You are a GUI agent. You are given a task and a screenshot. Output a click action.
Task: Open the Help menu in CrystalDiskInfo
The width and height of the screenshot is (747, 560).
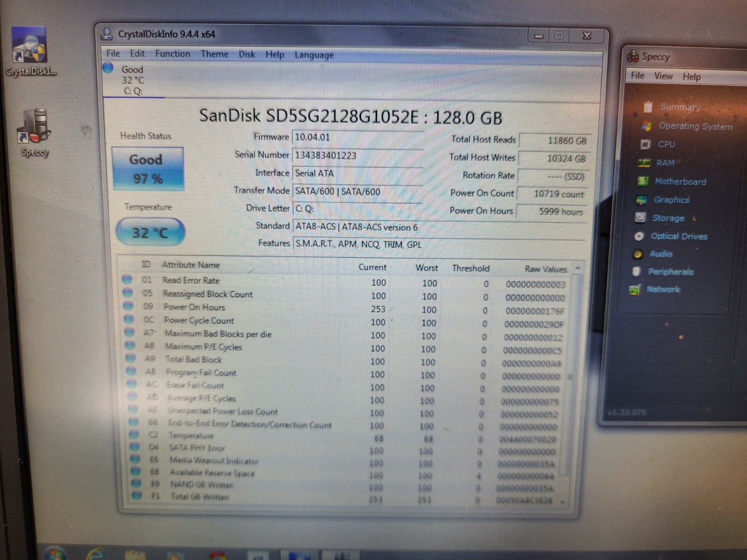275,55
